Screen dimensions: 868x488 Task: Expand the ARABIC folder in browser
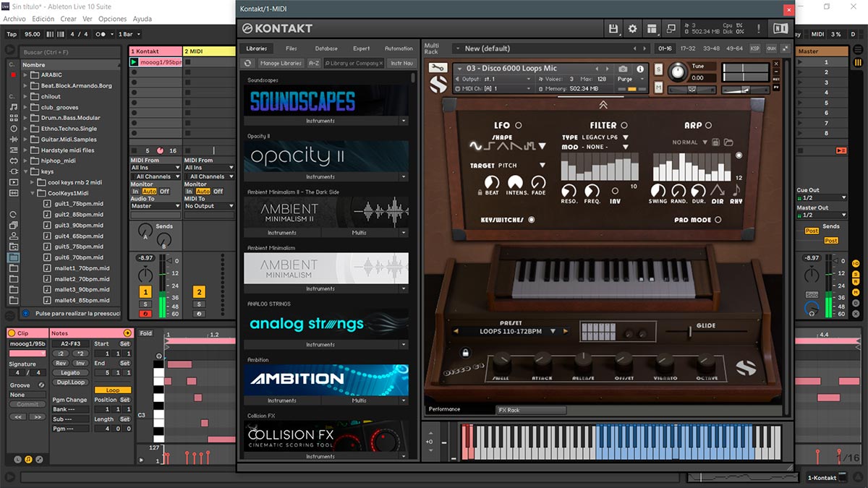pyautogui.click(x=26, y=75)
